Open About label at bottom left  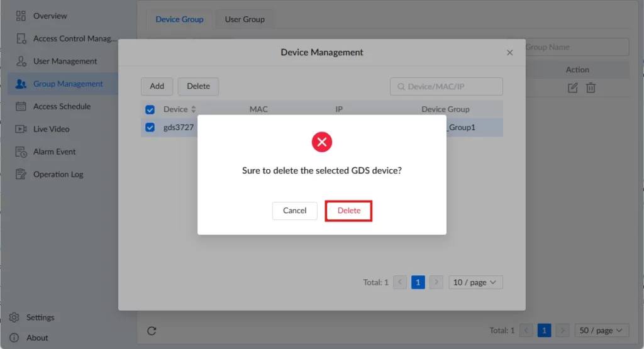(37, 338)
